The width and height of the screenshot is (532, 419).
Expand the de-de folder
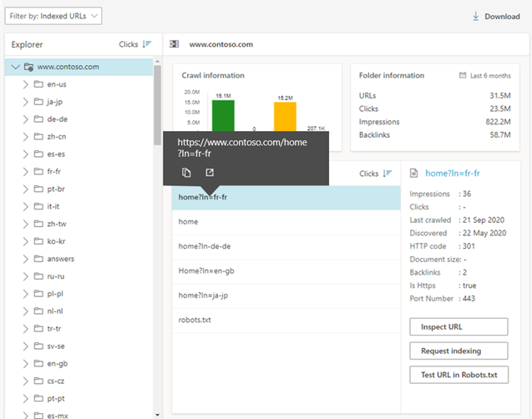(25, 119)
